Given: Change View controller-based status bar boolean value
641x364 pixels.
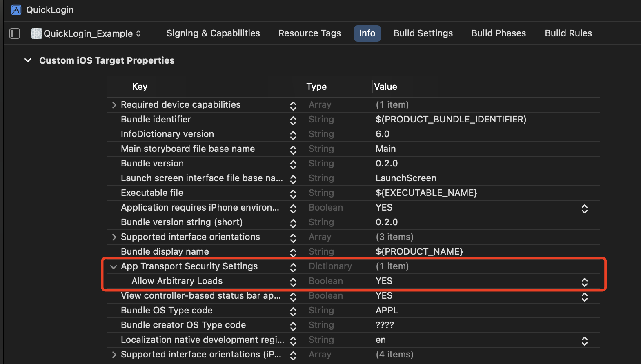Looking at the screenshot, I should click(585, 297).
